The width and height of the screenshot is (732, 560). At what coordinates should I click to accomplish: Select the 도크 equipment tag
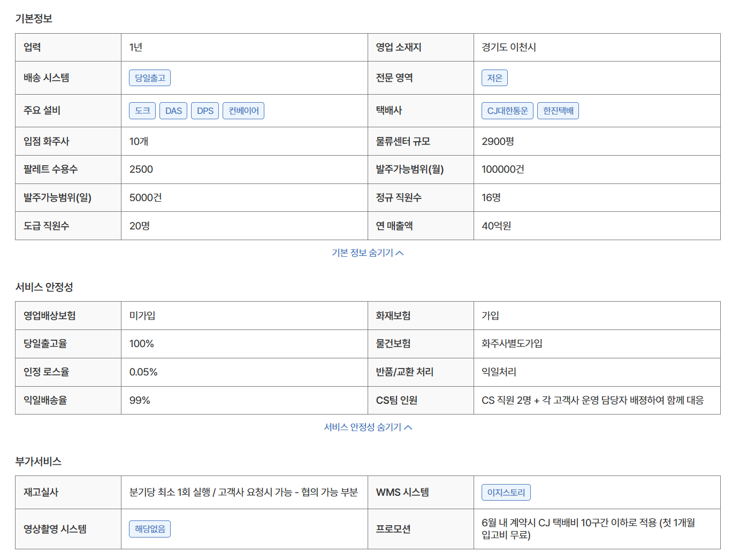point(142,111)
